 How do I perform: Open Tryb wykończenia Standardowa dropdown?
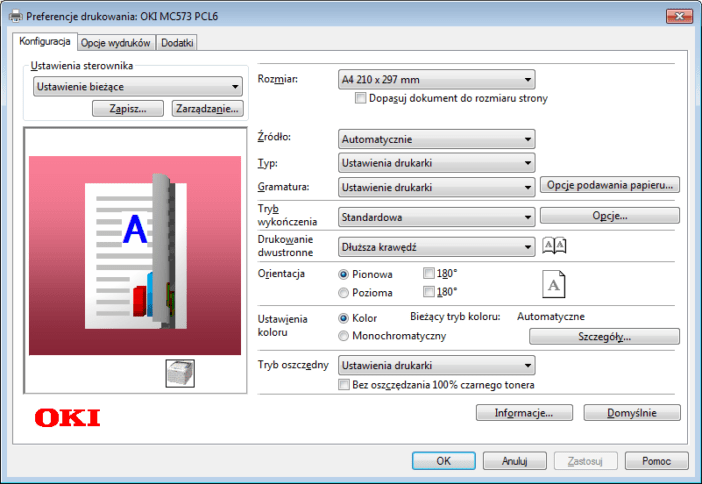pyautogui.click(x=437, y=217)
